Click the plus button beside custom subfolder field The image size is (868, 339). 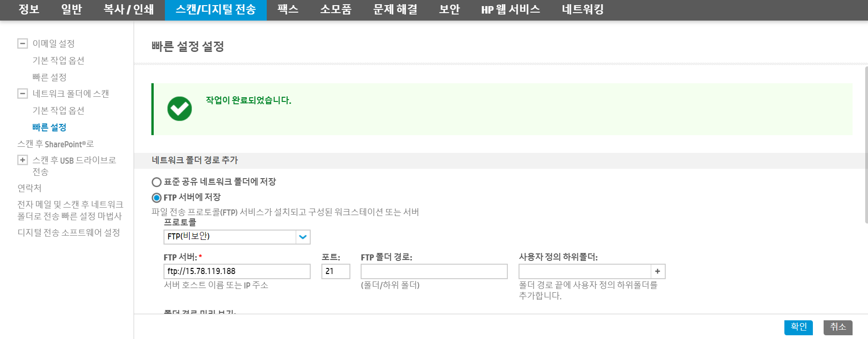pyautogui.click(x=658, y=271)
